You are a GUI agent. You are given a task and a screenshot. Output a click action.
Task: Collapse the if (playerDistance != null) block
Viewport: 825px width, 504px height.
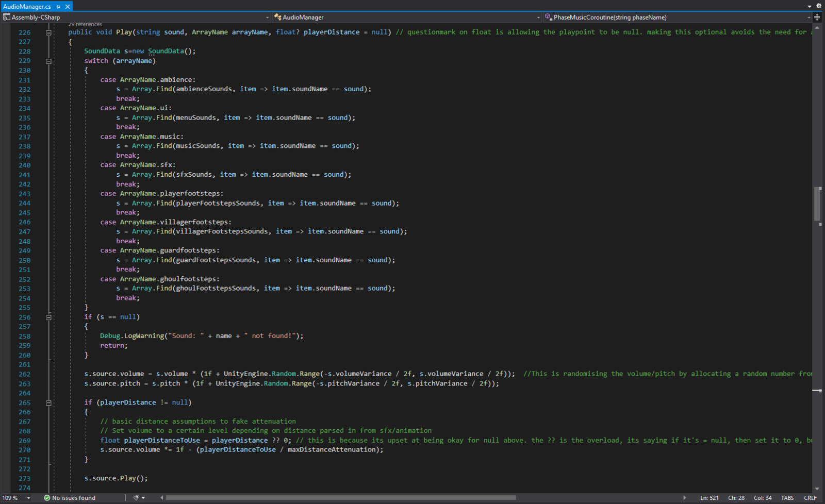pyautogui.click(x=48, y=403)
